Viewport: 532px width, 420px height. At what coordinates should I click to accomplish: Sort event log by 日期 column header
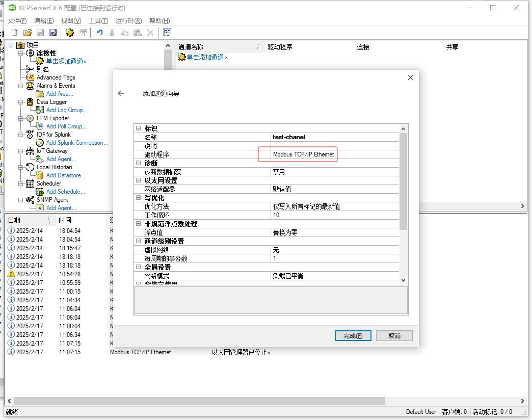coord(30,220)
